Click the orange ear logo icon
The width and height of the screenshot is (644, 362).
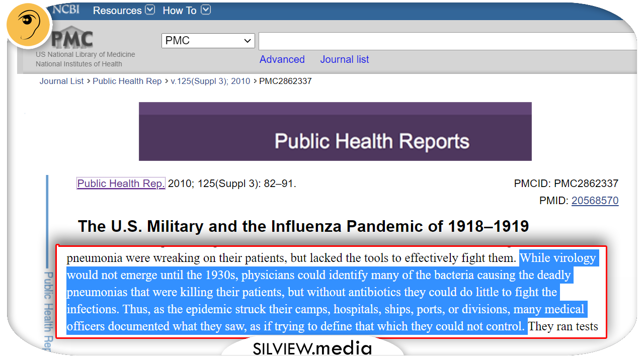point(28,25)
